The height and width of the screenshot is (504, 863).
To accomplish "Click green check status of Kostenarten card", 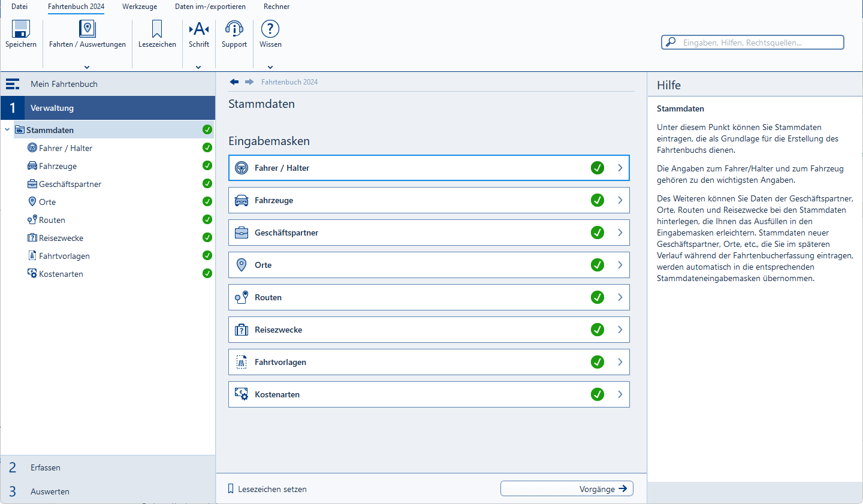I will pos(598,394).
